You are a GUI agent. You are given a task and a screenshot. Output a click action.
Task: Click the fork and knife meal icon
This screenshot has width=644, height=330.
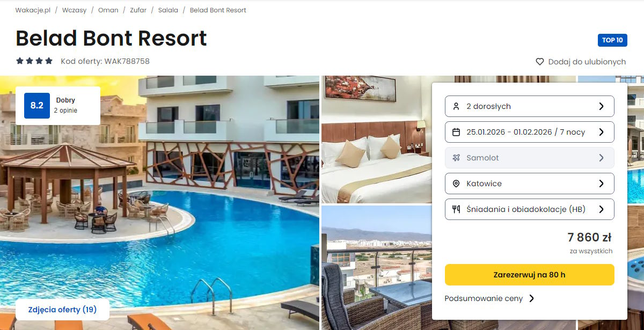(x=456, y=209)
